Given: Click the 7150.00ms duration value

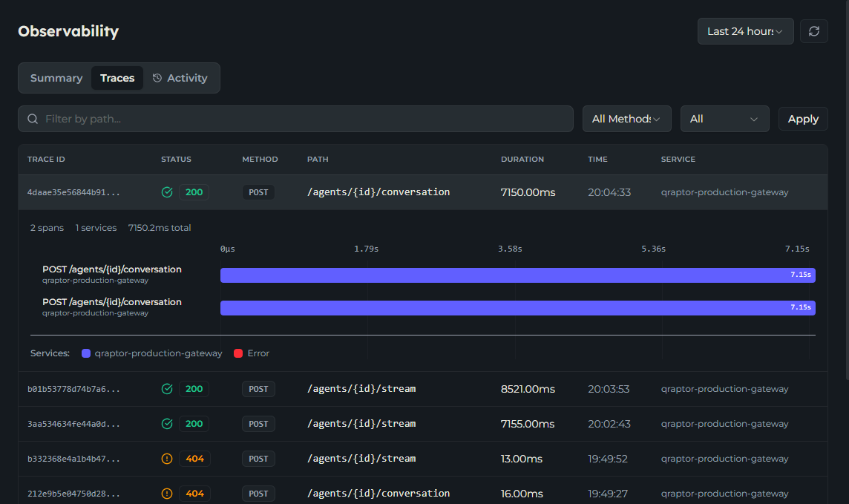Looking at the screenshot, I should coord(528,192).
